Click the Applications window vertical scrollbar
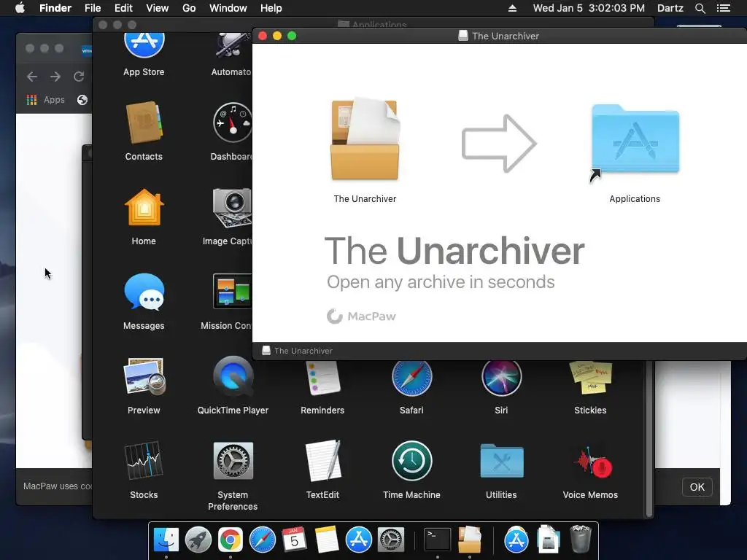747x560 pixels. tap(649, 438)
